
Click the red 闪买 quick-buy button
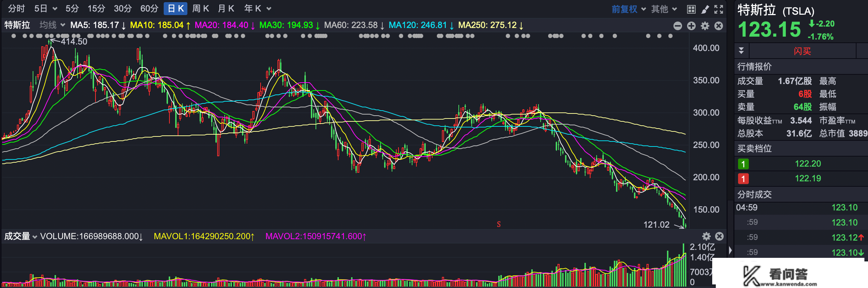(x=802, y=51)
